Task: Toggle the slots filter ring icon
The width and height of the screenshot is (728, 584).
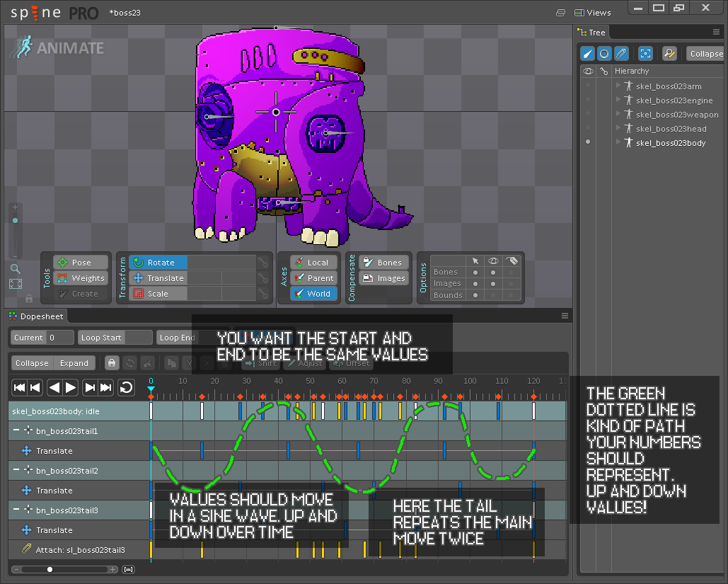Action: (604, 54)
